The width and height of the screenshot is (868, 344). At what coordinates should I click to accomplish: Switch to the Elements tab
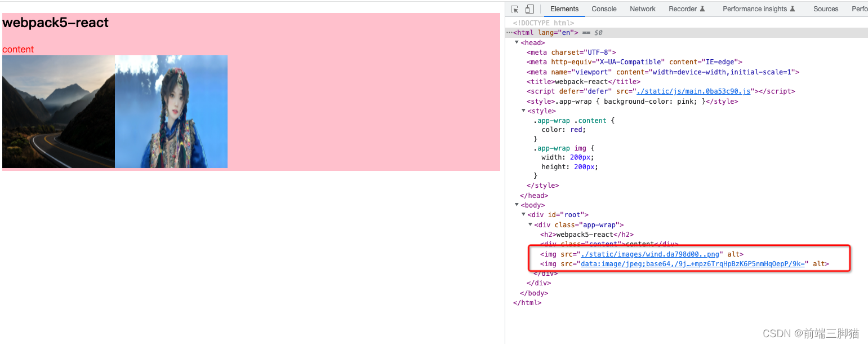click(564, 9)
